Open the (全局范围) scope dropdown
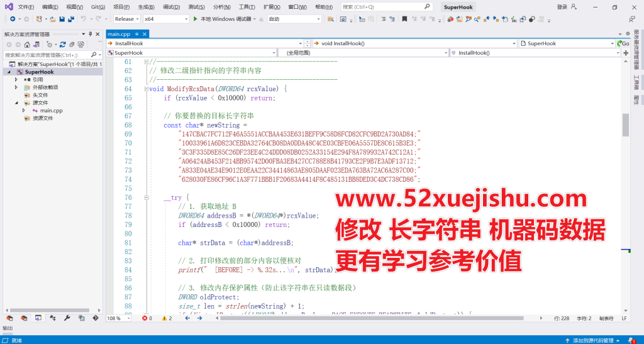 pos(363,53)
